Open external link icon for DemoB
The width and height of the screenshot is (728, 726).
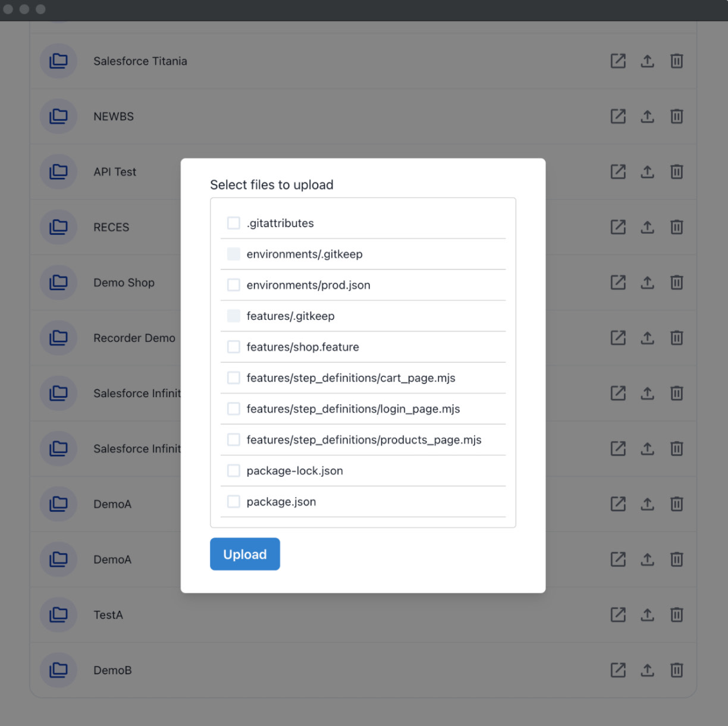point(618,670)
